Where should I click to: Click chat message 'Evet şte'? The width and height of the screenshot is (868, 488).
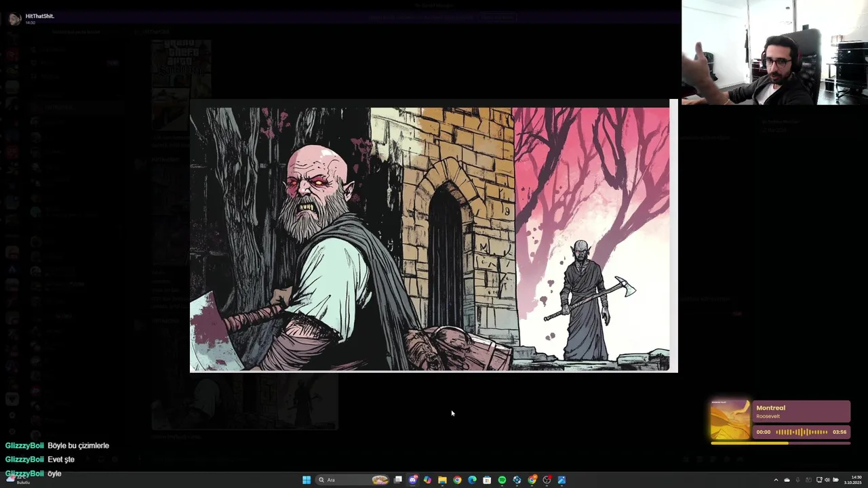tap(61, 460)
